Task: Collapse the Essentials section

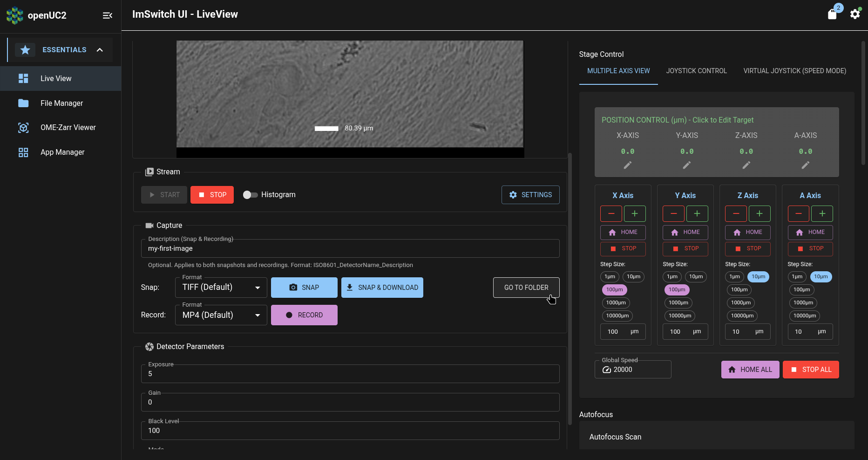Action: (x=100, y=49)
